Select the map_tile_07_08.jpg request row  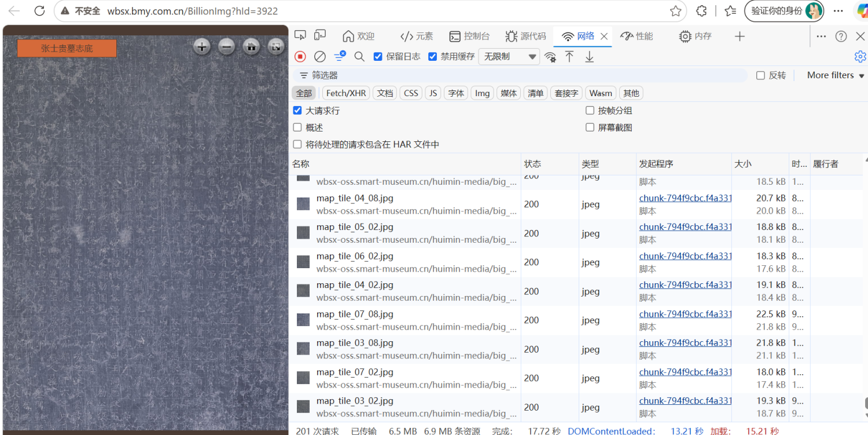pos(576,320)
